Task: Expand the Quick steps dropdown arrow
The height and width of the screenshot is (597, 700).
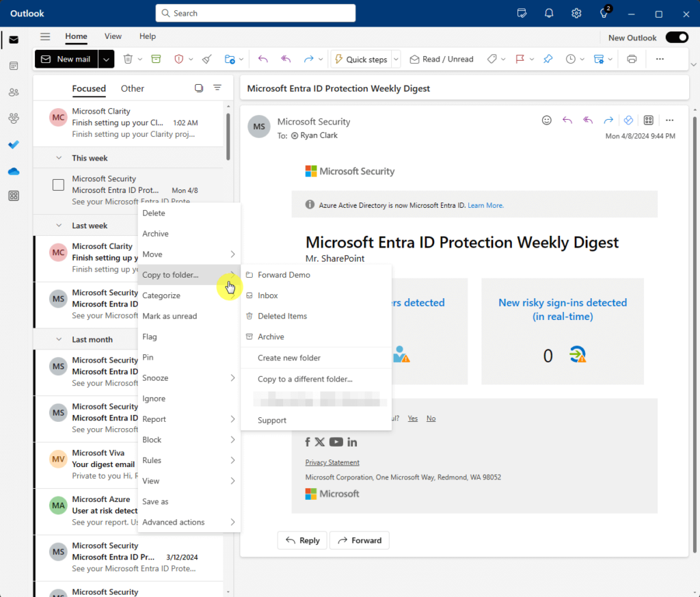Action: (396, 59)
